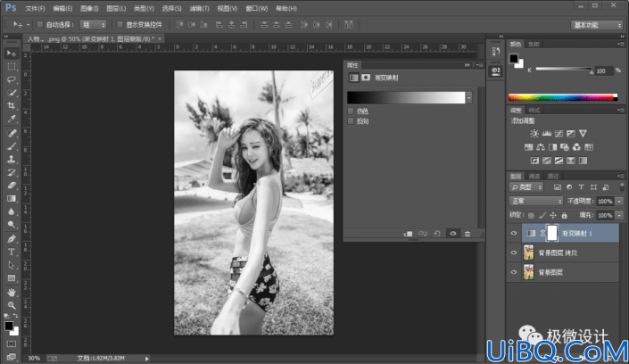Screen dimensions: 629x364
Task: Open the 图像(I) menu
Action: point(89,8)
